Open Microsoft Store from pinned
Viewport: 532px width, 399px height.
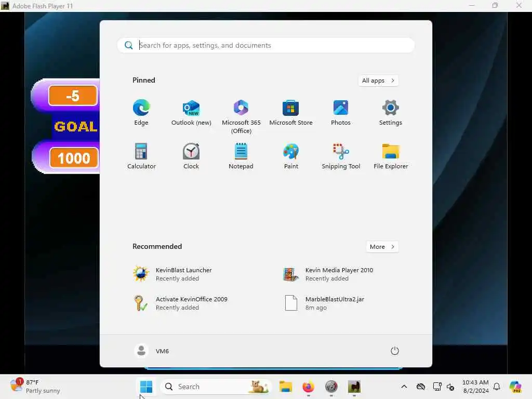(x=291, y=113)
